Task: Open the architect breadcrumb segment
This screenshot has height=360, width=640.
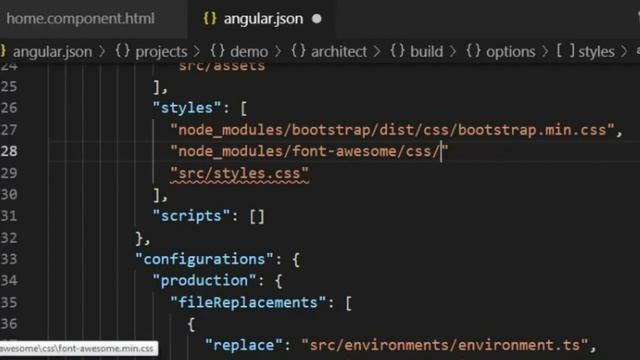Action: point(339,52)
